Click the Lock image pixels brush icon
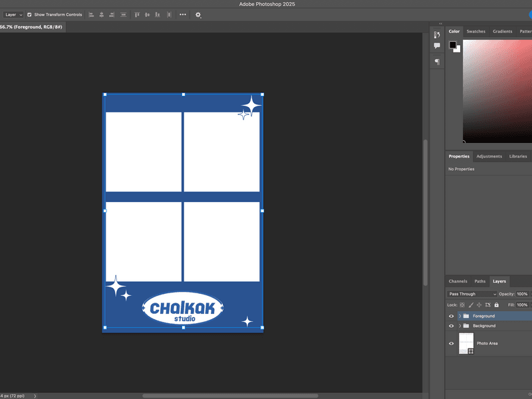 tap(471, 305)
